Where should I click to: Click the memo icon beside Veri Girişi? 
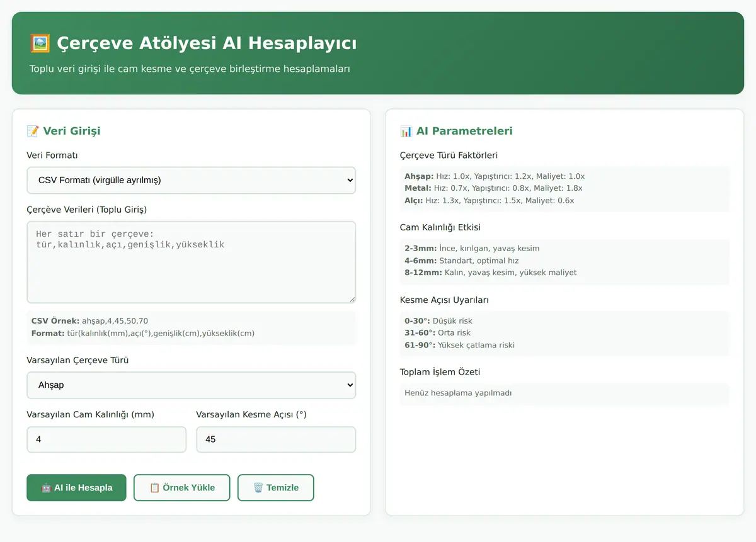(33, 131)
